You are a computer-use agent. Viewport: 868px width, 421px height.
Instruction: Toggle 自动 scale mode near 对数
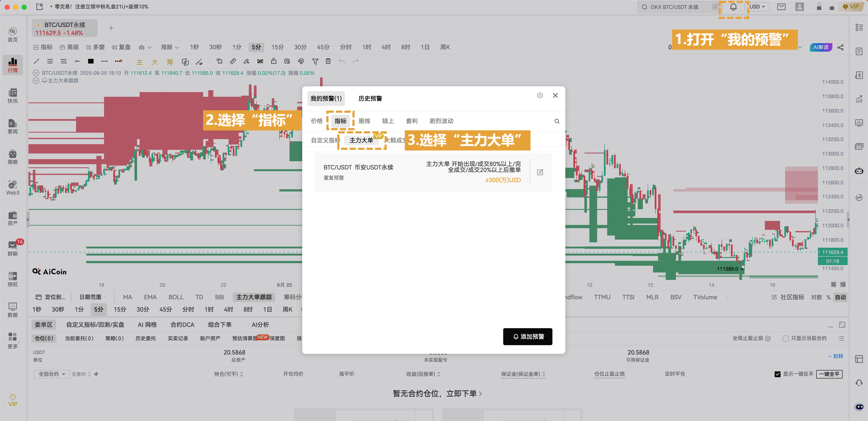(x=840, y=297)
